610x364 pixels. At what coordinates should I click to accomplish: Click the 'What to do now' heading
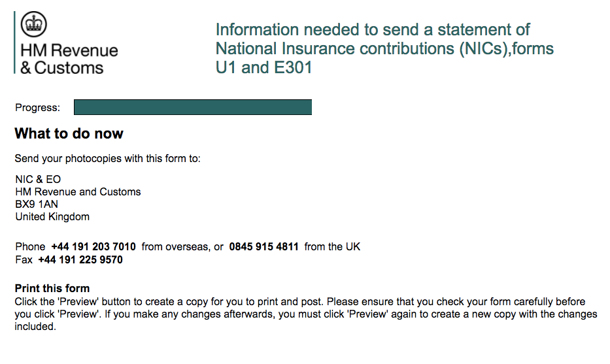click(69, 134)
